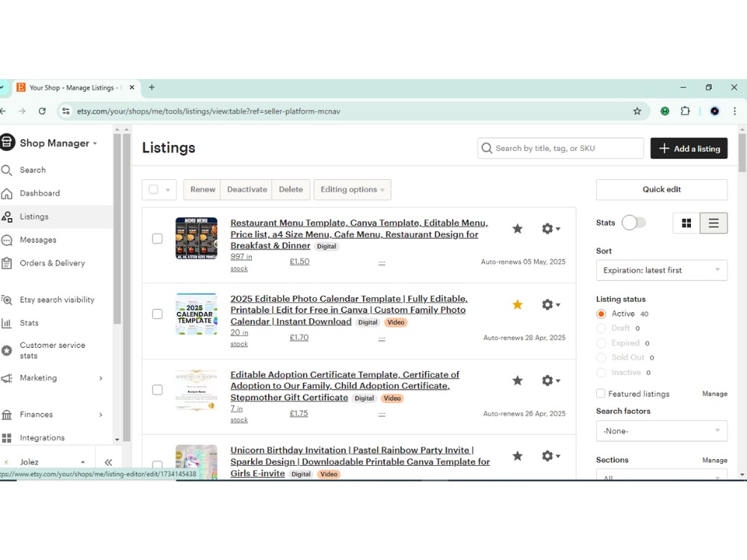Open Stats bar chart in sidebar
Viewport: 747px width, 560px height.
[7, 323]
